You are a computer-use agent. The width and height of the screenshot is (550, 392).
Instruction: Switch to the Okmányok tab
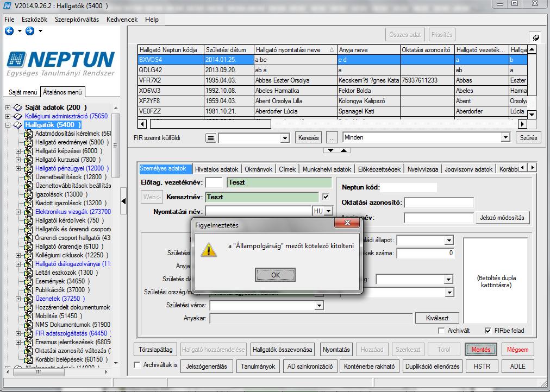point(259,169)
